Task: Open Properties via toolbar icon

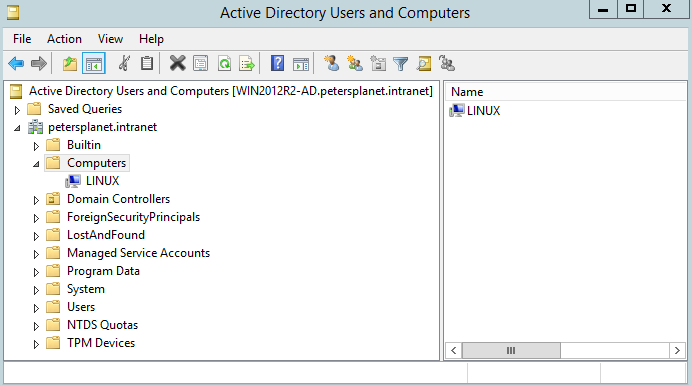Action: pyautogui.click(x=201, y=64)
